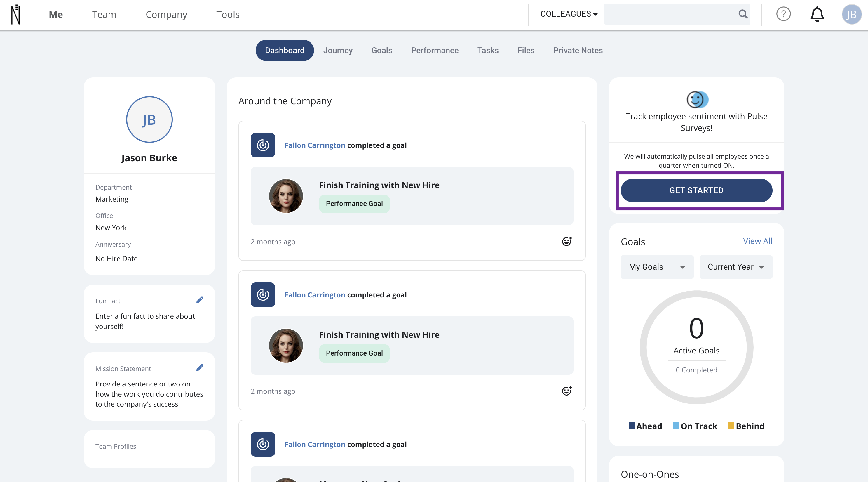Click the One-on-Ones section heading

click(x=650, y=474)
